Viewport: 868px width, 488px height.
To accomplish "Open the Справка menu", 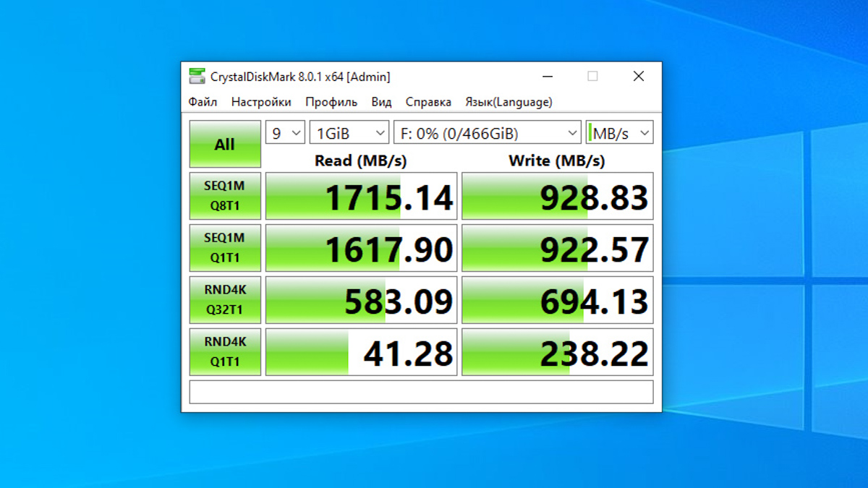I will coord(428,102).
